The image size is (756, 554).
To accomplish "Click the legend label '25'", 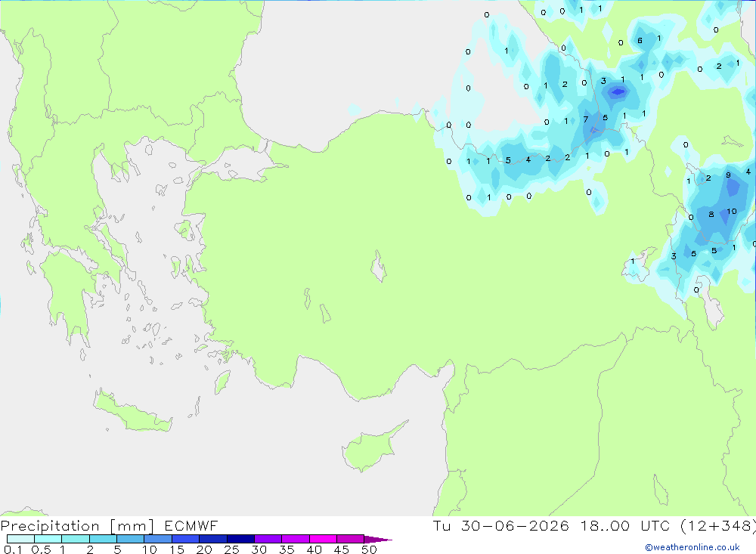I will pyautogui.click(x=231, y=549).
